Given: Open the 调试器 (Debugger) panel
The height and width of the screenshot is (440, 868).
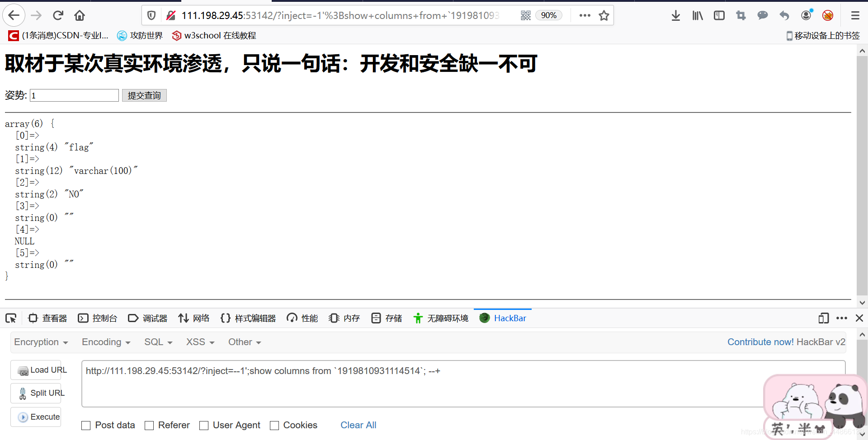Looking at the screenshot, I should tap(147, 318).
